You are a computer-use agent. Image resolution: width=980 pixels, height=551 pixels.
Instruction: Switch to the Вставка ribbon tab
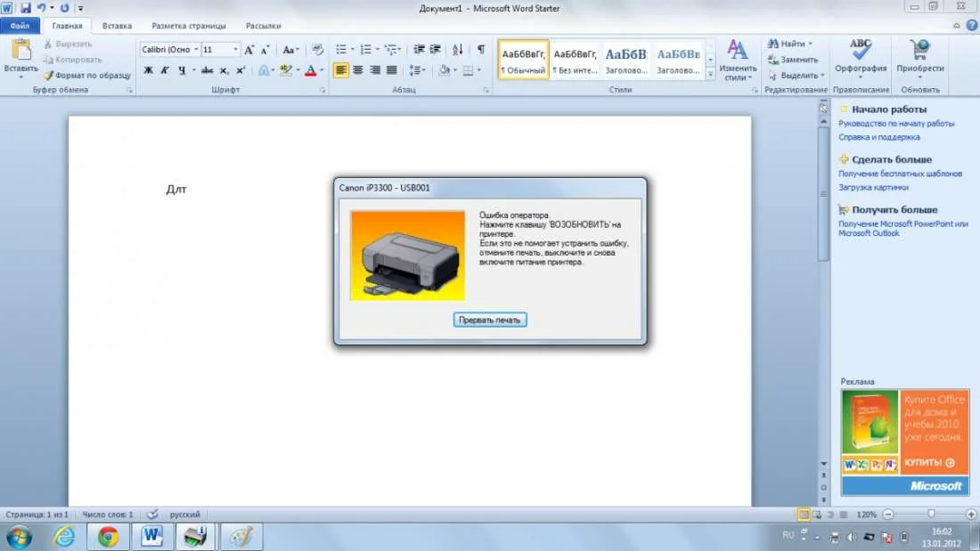point(117,26)
